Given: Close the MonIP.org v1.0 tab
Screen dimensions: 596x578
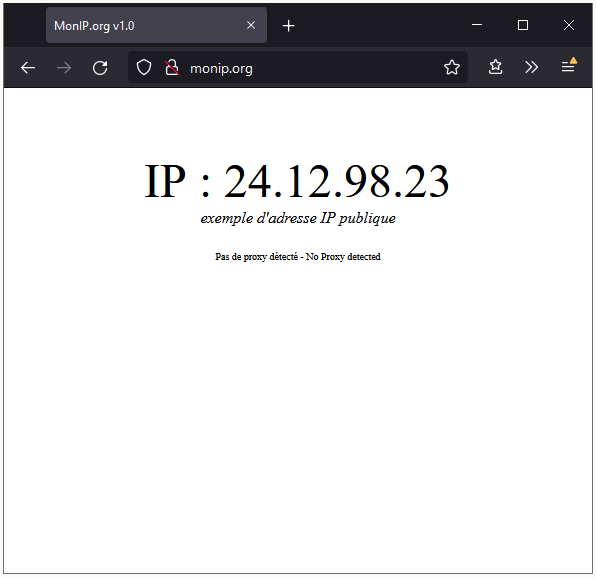Looking at the screenshot, I should pyautogui.click(x=251, y=25).
